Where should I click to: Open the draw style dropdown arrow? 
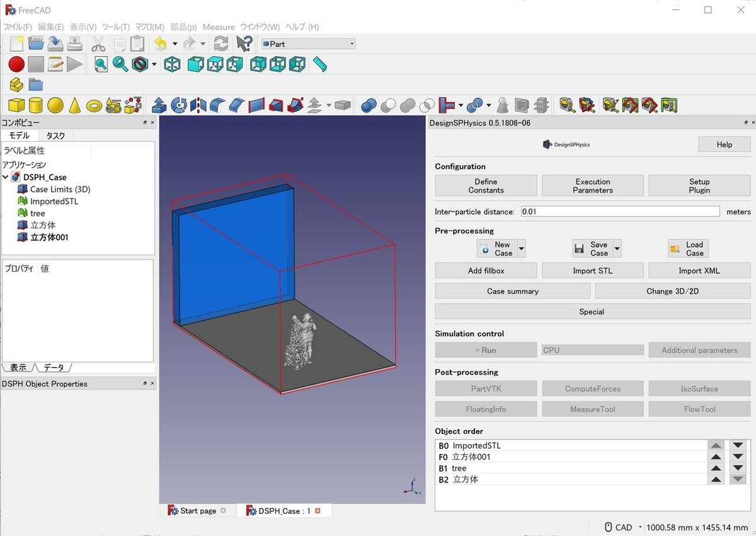pyautogui.click(x=154, y=64)
